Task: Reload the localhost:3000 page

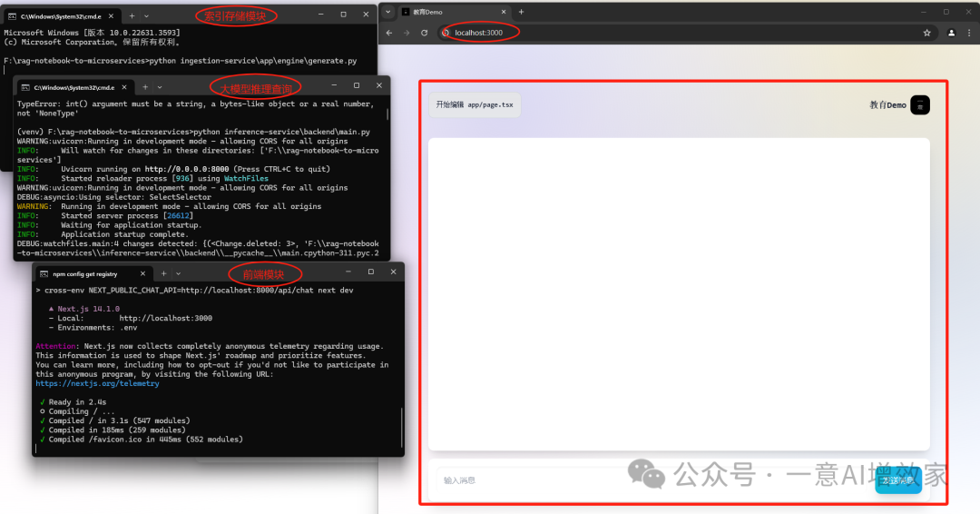Action: coord(425,33)
